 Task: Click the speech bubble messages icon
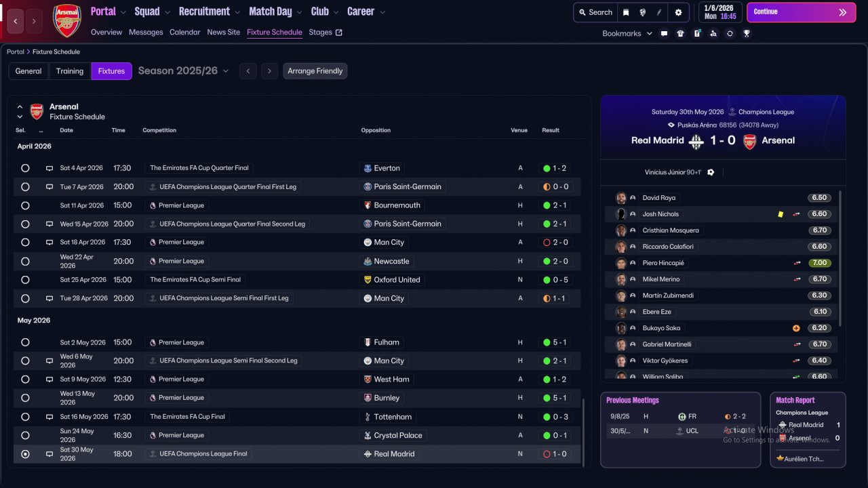click(664, 33)
